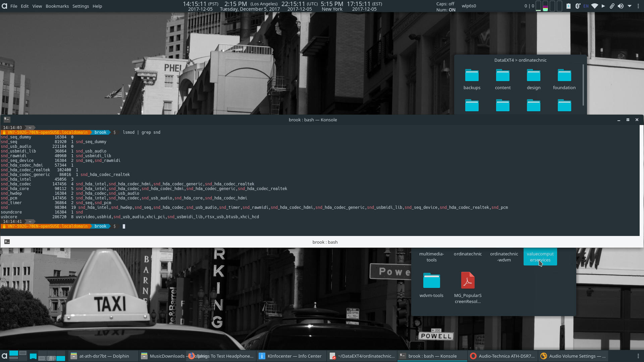Click brook : bash Konsole taskbar entry
The height and width of the screenshot is (362, 644).
[432, 356]
